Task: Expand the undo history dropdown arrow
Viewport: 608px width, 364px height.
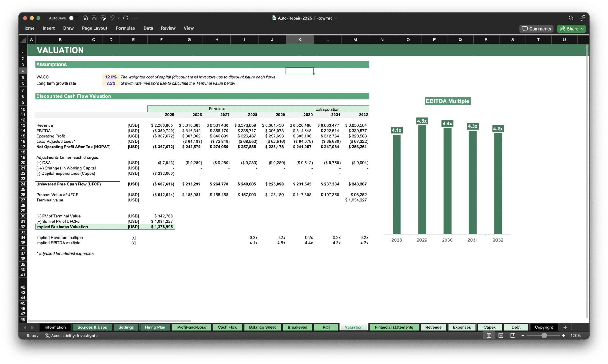Action: [118, 18]
